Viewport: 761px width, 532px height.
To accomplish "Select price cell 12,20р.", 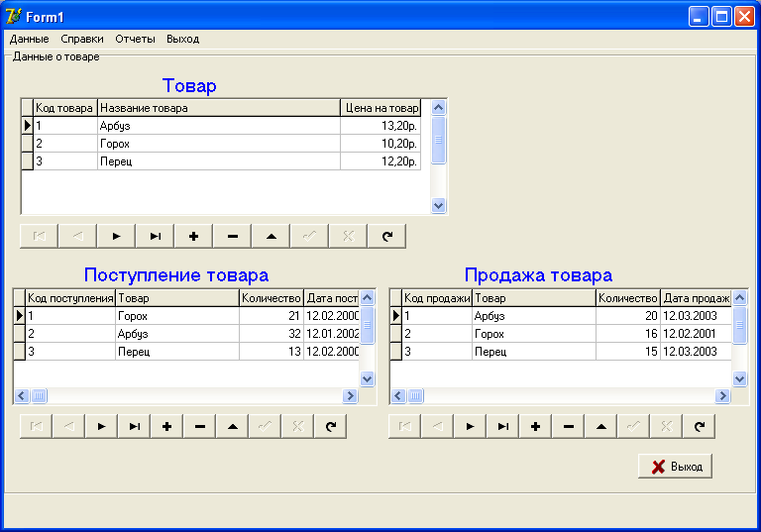I will (x=380, y=161).
